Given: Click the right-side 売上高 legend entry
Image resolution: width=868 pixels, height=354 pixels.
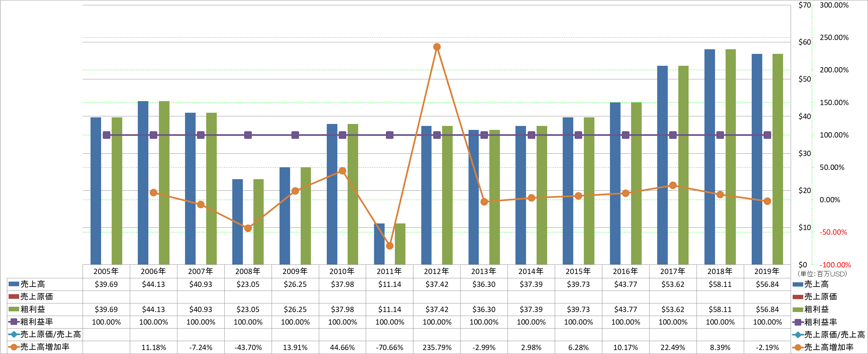Looking at the screenshot, I should tap(811, 284).
